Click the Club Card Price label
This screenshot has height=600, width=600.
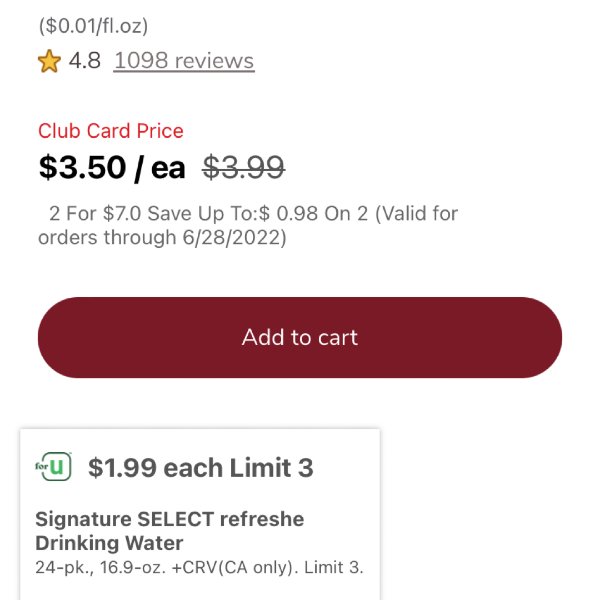[x=111, y=131]
